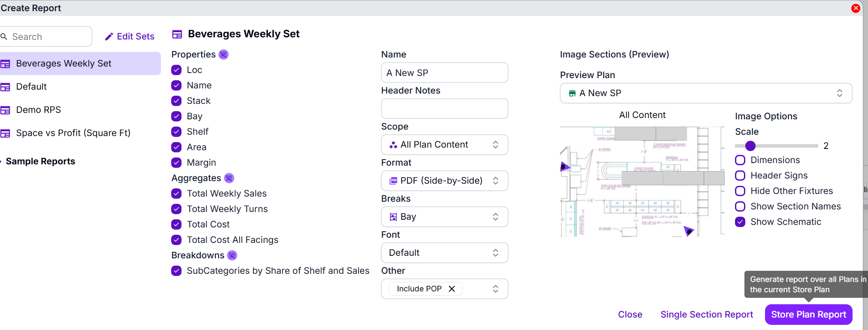The height and width of the screenshot is (330, 868).
Task: Enable the Dimensions image option
Action: point(740,160)
